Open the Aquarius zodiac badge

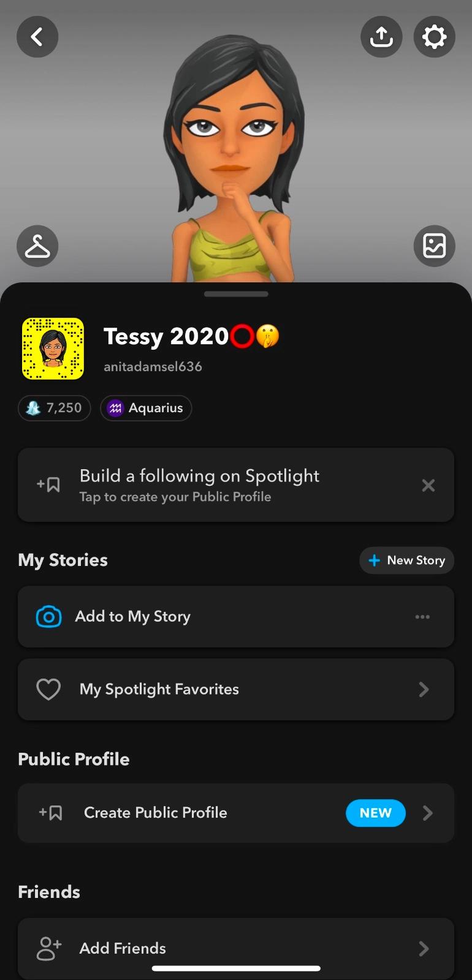point(146,408)
